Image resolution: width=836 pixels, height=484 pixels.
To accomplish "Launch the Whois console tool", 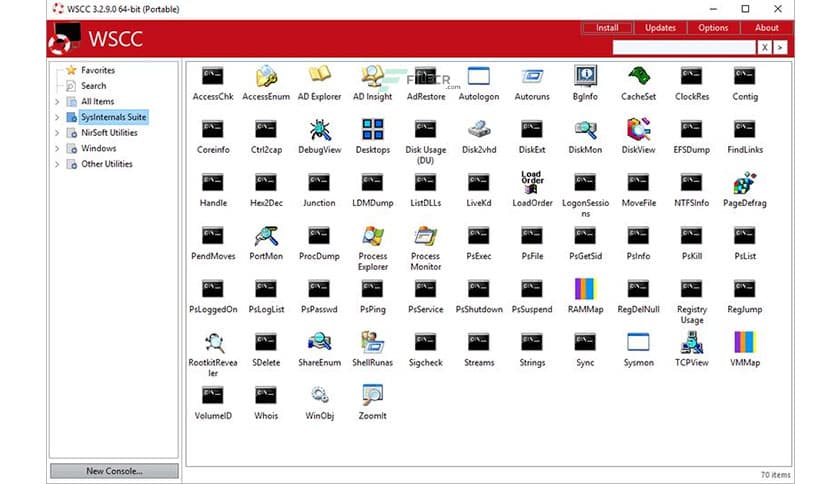I will coord(266,396).
